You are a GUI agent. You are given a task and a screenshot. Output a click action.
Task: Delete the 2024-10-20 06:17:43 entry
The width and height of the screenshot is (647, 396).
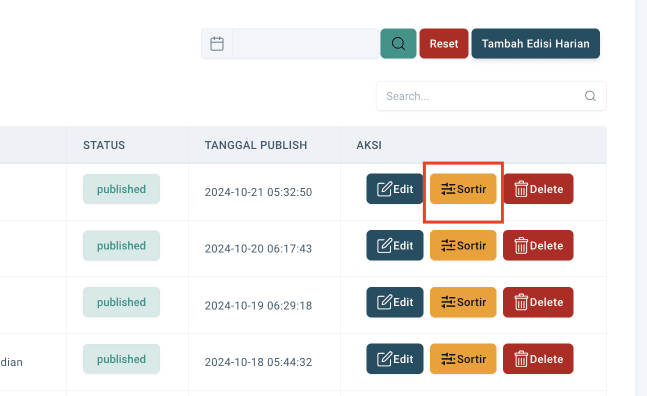(538, 245)
